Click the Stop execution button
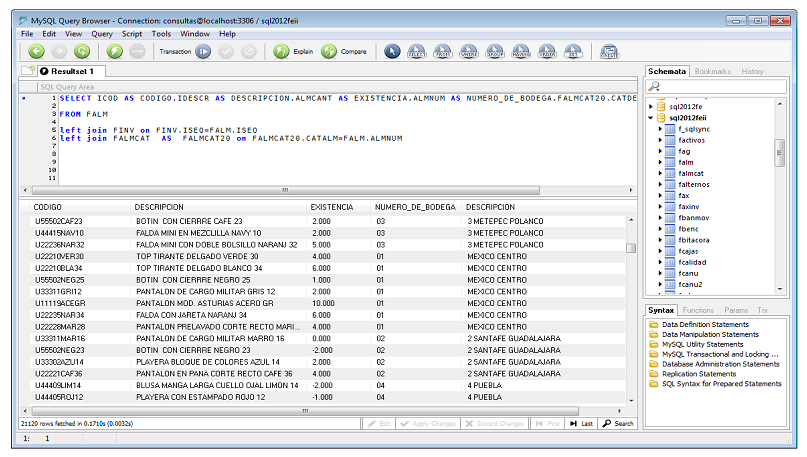This screenshot has height=457, width=807. pyautogui.click(x=137, y=51)
